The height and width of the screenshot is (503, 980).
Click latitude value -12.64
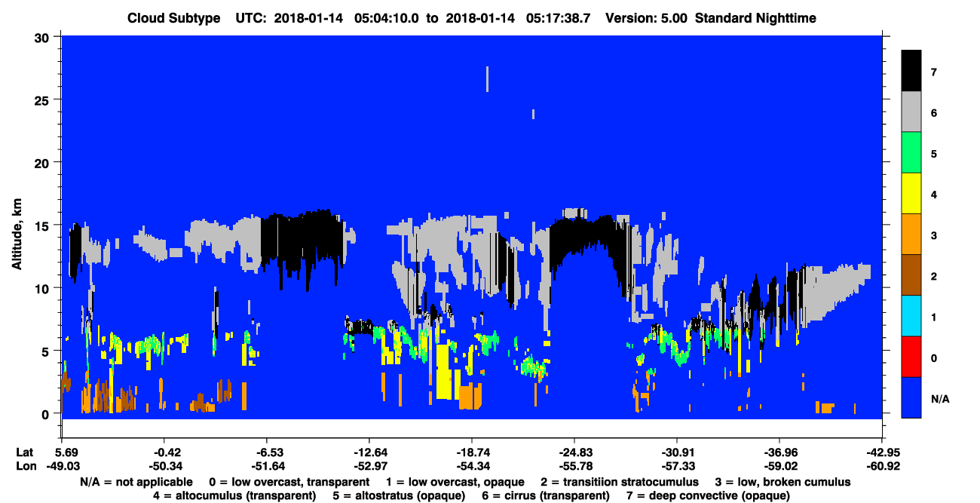point(369,452)
